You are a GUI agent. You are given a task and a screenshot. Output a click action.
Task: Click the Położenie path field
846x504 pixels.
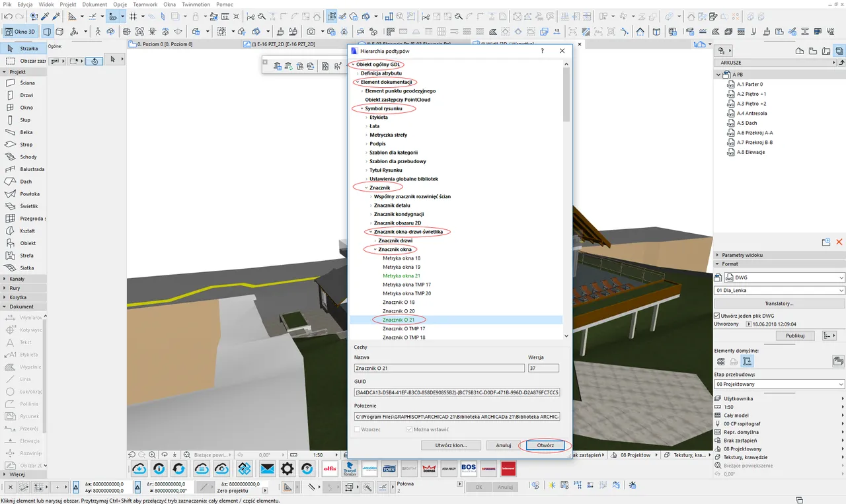[x=457, y=417]
